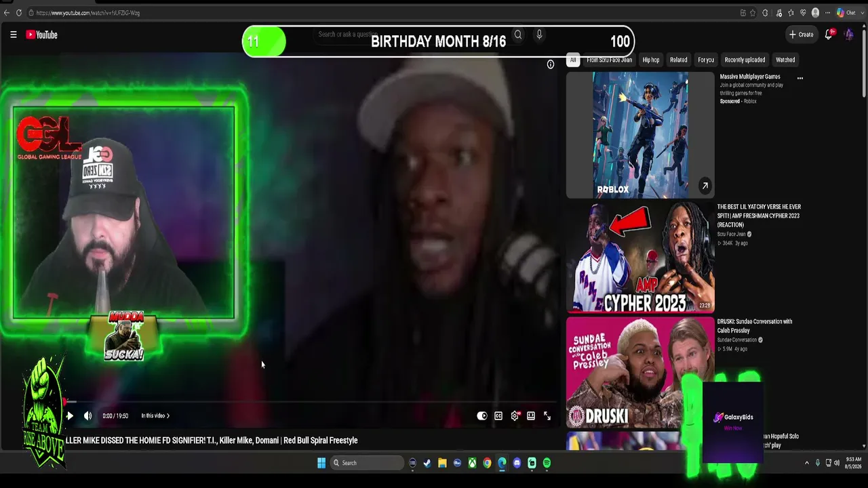The image size is (868, 488).
Task: Open the browser favorites list
Action: point(791,13)
